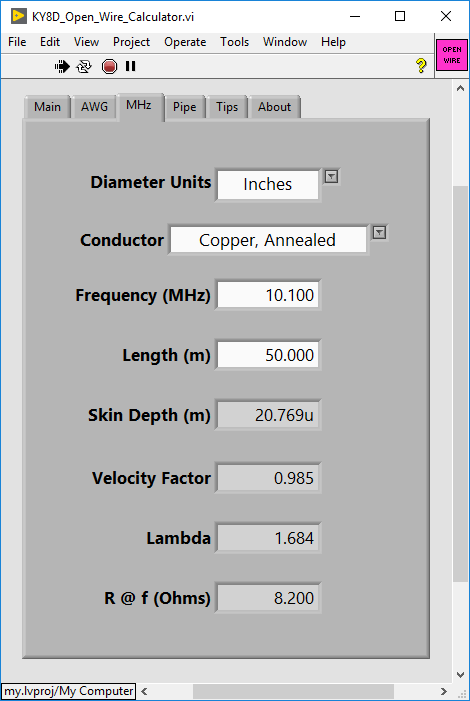Click the red Abort Execution button

point(109,67)
